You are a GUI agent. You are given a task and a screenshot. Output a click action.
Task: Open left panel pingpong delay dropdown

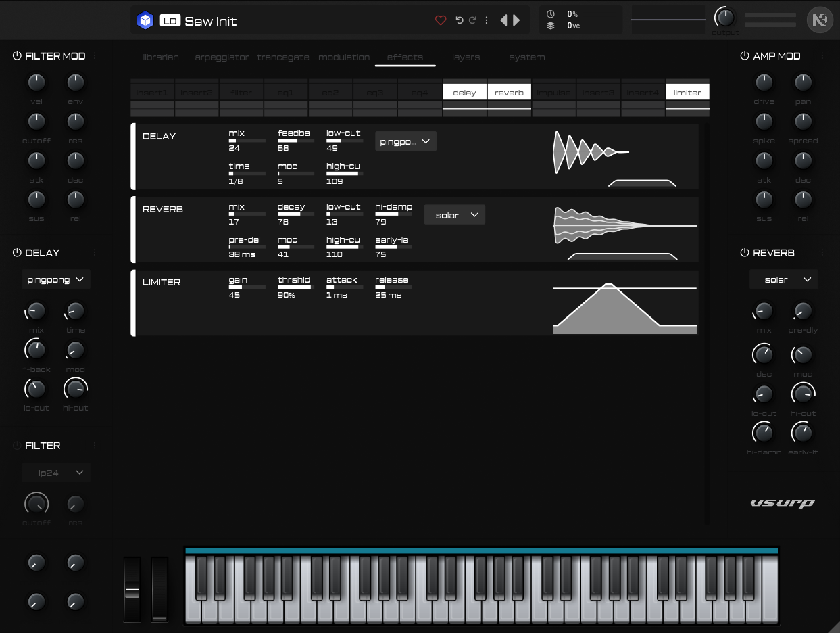click(x=56, y=279)
